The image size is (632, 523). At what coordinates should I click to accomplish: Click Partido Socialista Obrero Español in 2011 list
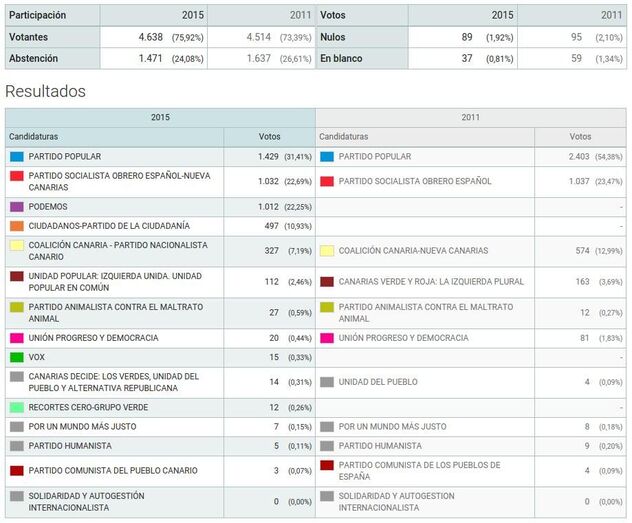[x=415, y=182]
